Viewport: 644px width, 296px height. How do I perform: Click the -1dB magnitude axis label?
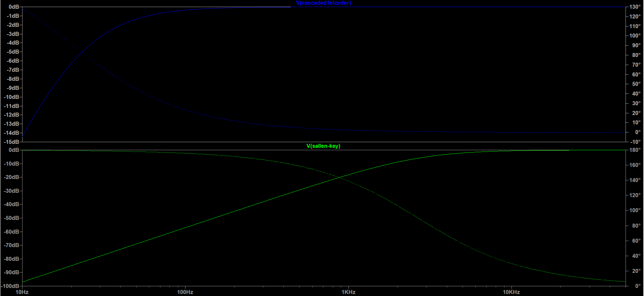click(13, 16)
